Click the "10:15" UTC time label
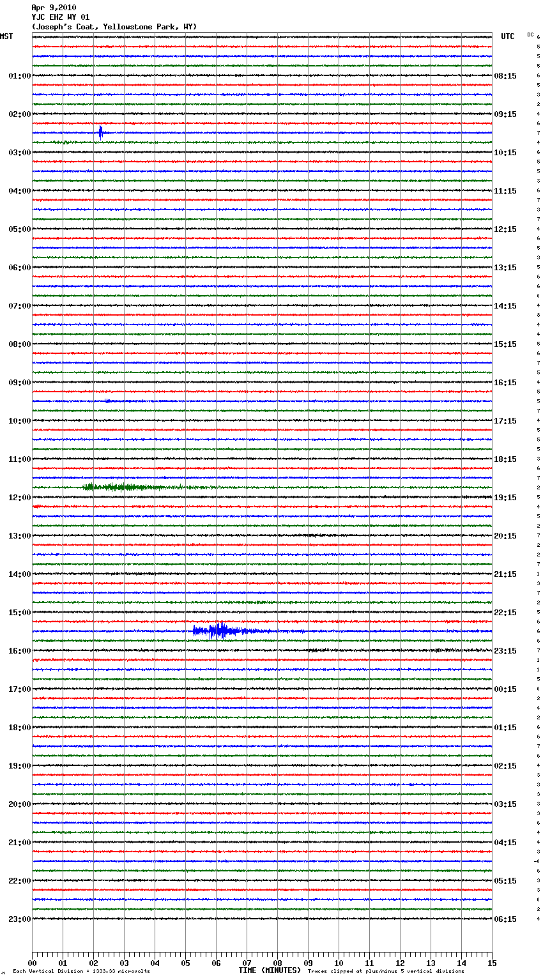543x980 pixels. point(505,153)
